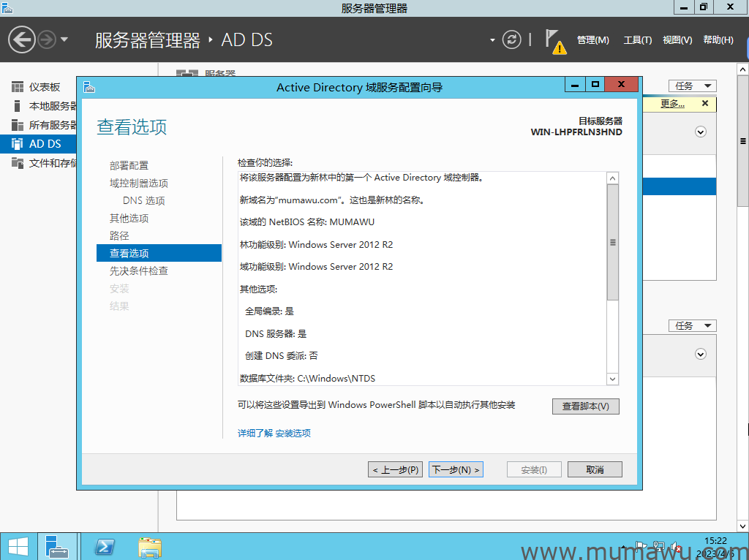This screenshot has height=560, width=749.
Task: Click the 下一步 button in the wizard
Action: coord(456,469)
